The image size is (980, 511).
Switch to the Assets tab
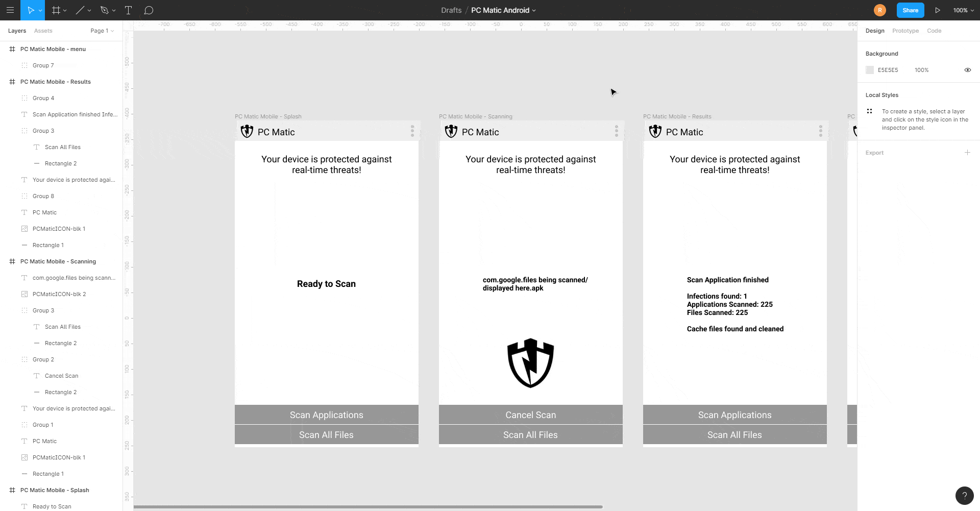pos(43,31)
